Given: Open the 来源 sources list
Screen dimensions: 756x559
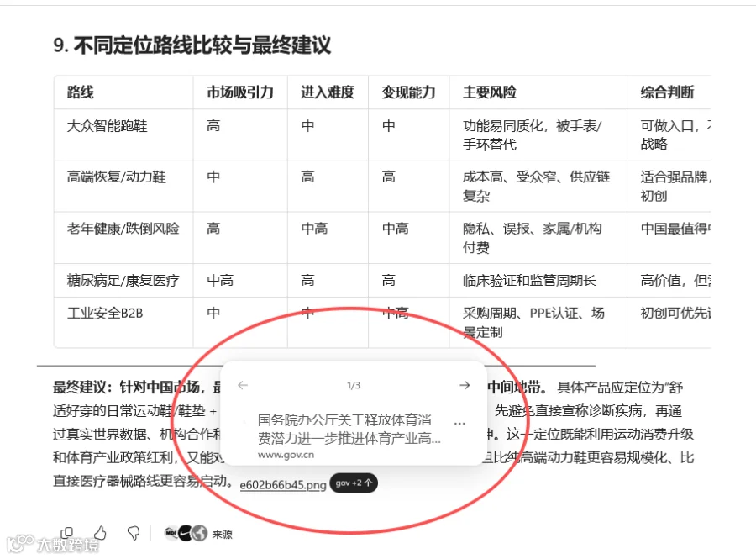Looking at the screenshot, I should [x=198, y=534].
